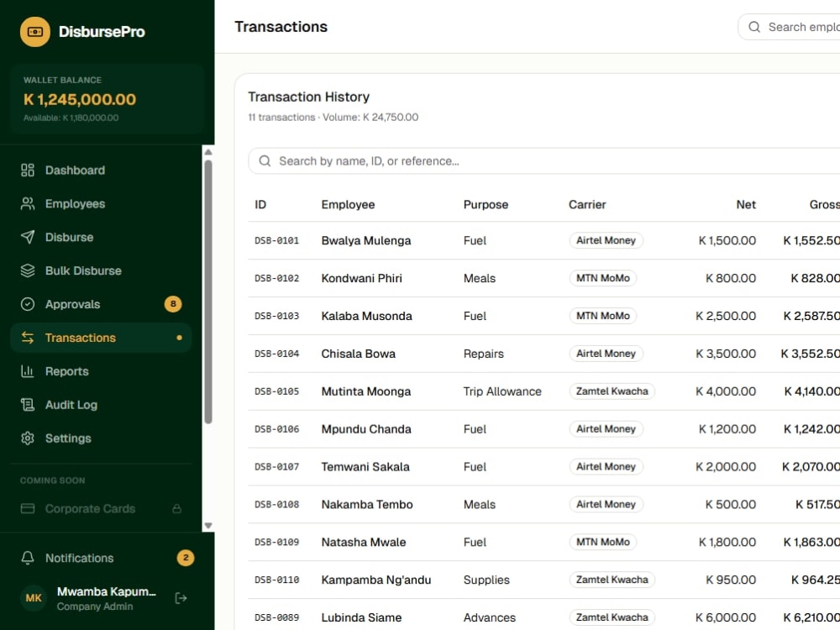Screen dimensions: 840x630
Task: Click magnifier icon in transaction search field
Action: 265,160
